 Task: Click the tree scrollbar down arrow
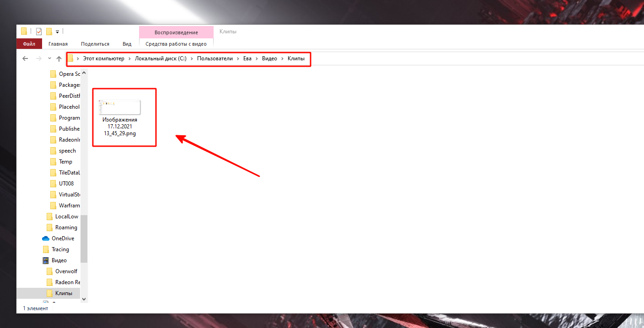pyautogui.click(x=84, y=299)
